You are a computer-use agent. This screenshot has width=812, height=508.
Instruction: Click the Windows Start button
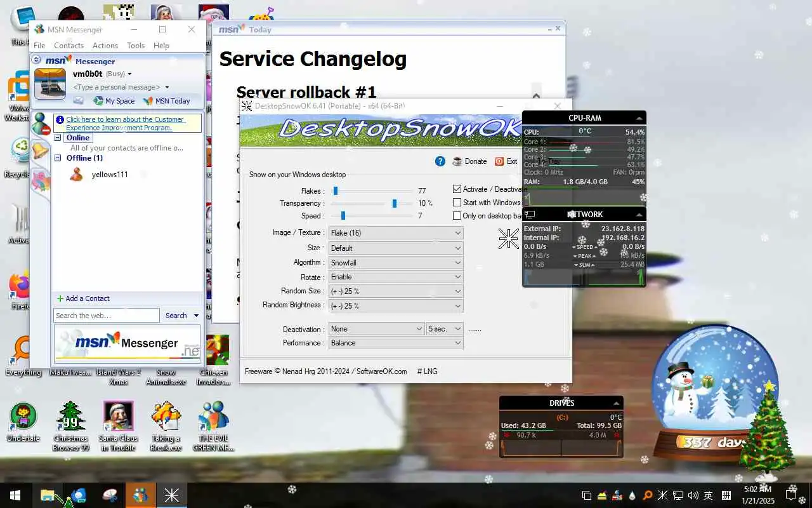pos(15,495)
